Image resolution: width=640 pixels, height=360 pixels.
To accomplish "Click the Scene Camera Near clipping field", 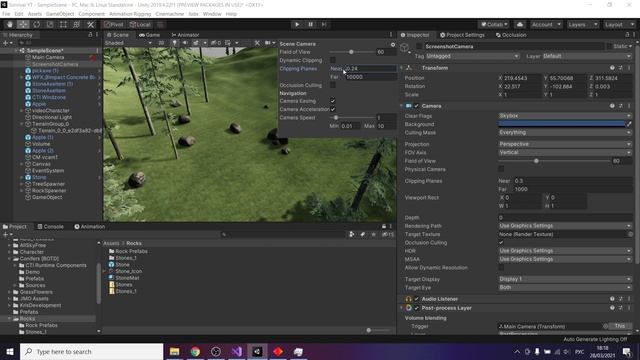I will (x=371, y=69).
